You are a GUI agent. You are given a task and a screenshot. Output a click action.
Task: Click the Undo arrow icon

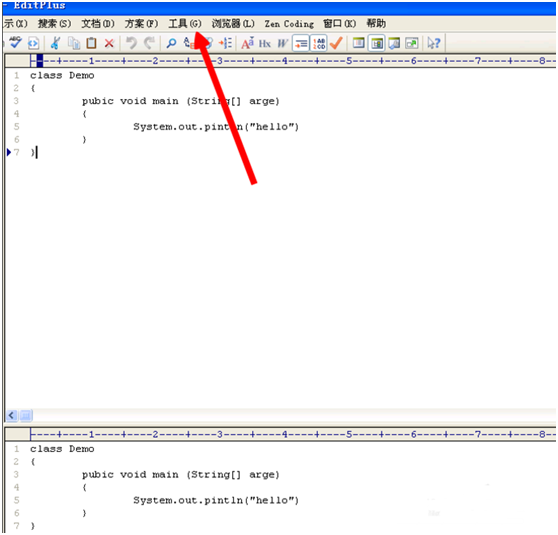[131, 43]
